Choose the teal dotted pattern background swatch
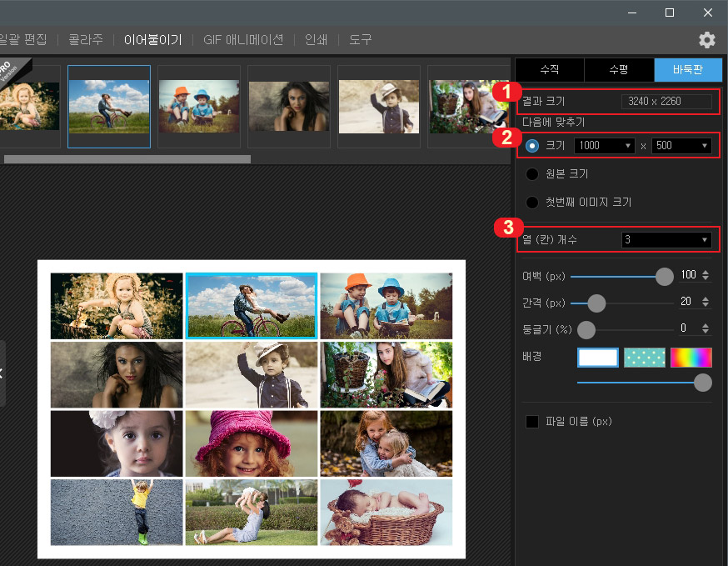This screenshot has width=728, height=566. [x=645, y=358]
